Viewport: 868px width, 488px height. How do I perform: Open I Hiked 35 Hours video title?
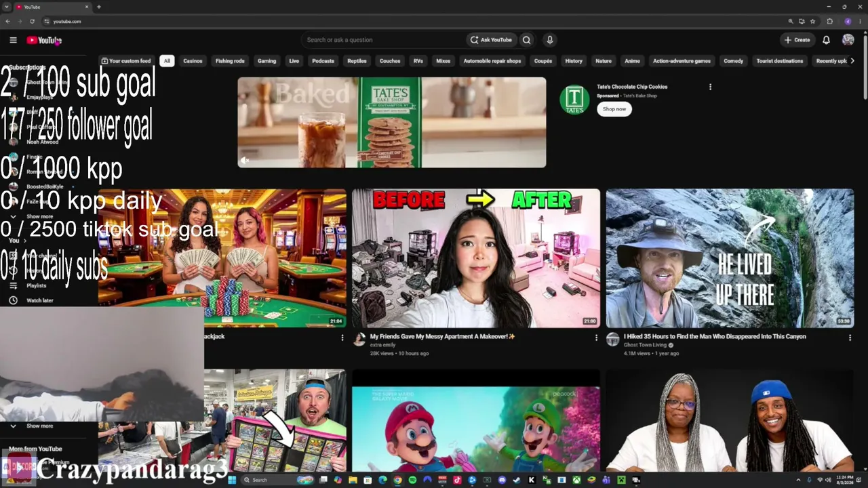click(715, 336)
